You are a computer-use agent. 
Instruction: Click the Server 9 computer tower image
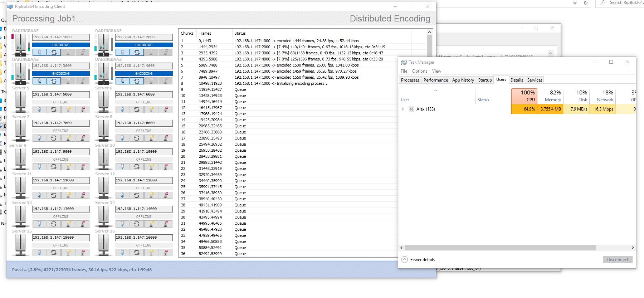[x=20, y=159]
